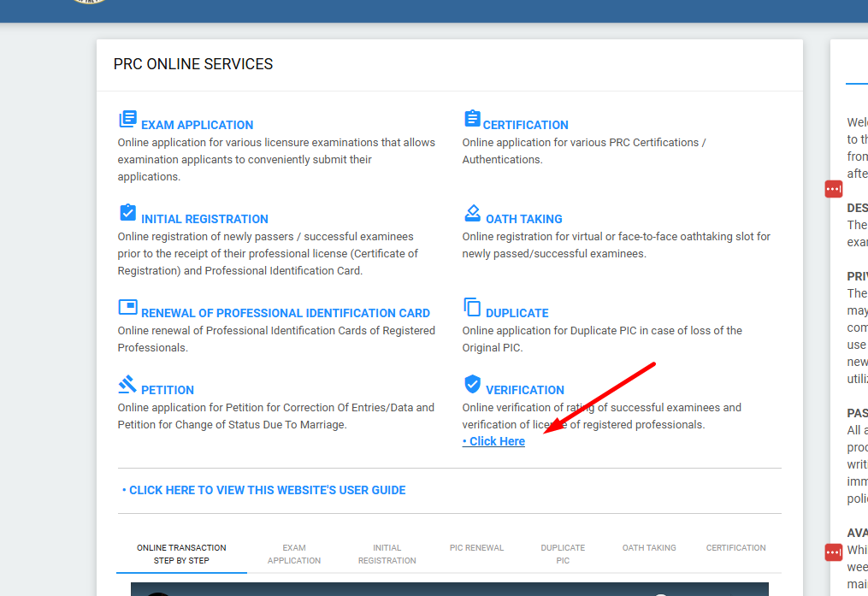Open the EXAM APPLICATION service link
The height and width of the screenshot is (596, 868).
coord(197,125)
